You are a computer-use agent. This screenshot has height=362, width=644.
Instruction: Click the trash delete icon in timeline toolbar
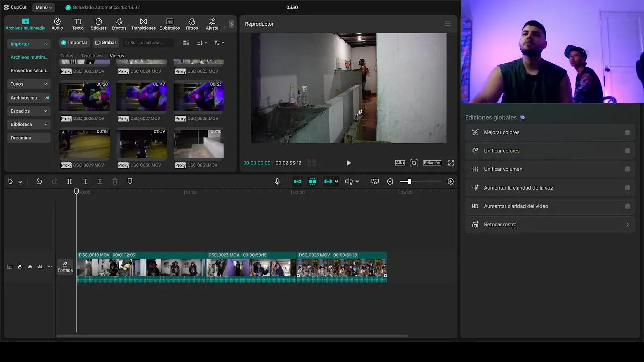pyautogui.click(x=115, y=182)
